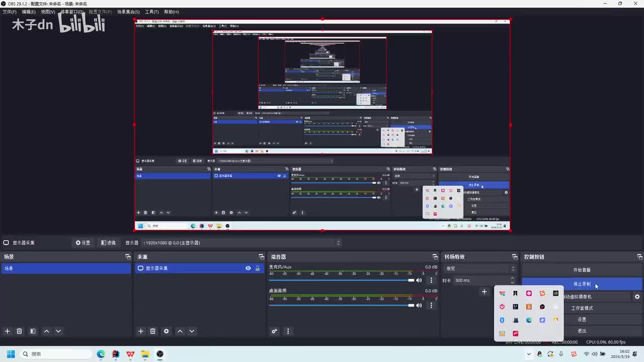Image resolution: width=644 pixels, height=362 pixels.
Task: Float the 控制按钮 dock using its header icon
Action: pos(639,257)
